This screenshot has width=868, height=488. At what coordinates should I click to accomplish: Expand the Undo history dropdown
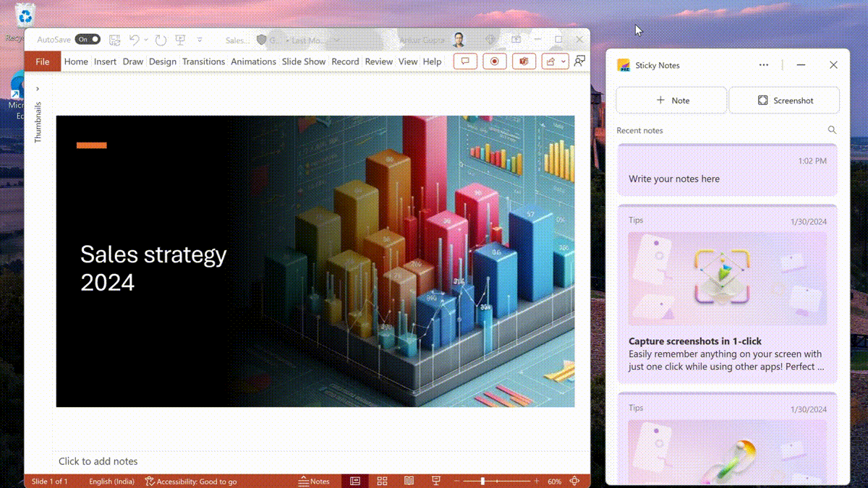coord(146,40)
